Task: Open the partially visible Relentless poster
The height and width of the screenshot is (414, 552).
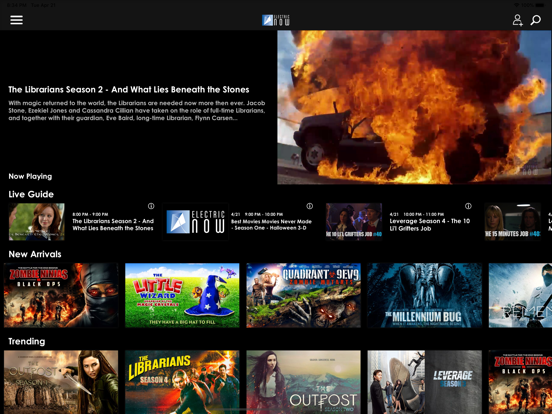Action: tap(520, 295)
